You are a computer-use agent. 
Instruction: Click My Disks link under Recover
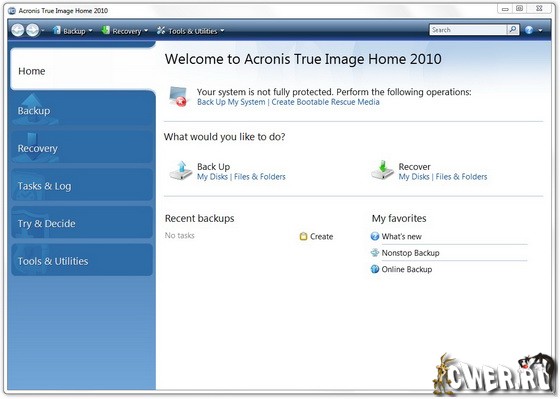pyautogui.click(x=414, y=177)
